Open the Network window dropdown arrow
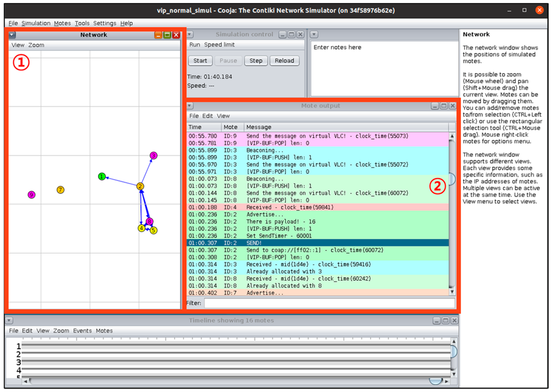 click(12, 35)
